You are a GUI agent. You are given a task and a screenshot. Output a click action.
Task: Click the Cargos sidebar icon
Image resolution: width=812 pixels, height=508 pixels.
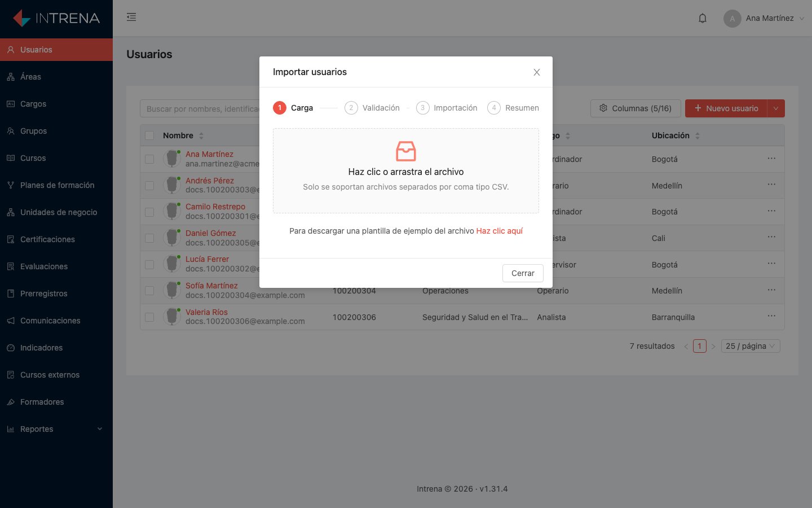11,104
